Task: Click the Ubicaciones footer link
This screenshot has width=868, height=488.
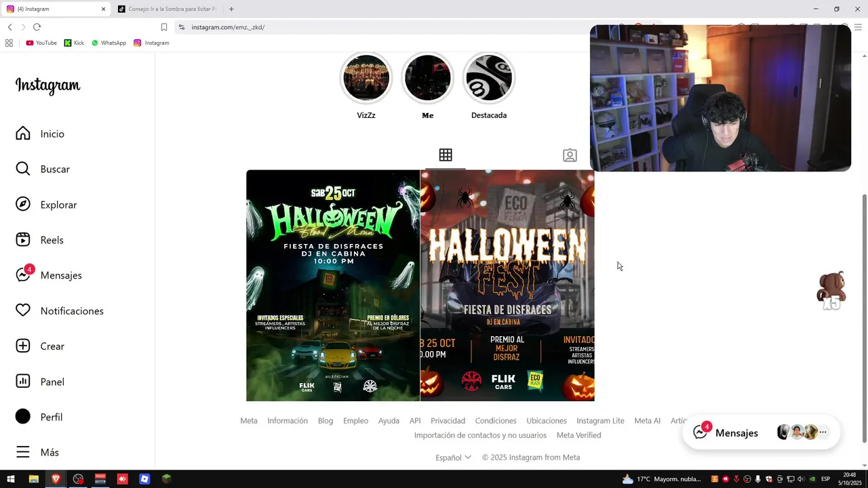Action: (x=547, y=421)
